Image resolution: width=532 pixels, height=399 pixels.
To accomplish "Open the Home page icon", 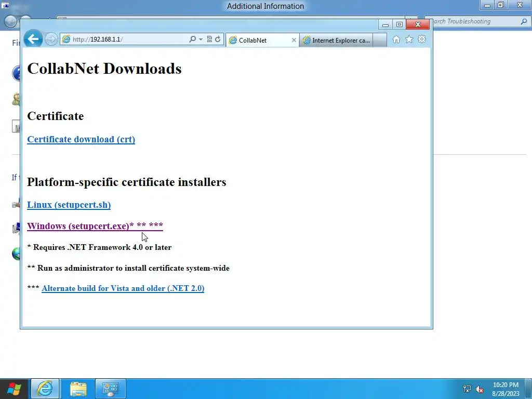I will (x=396, y=39).
